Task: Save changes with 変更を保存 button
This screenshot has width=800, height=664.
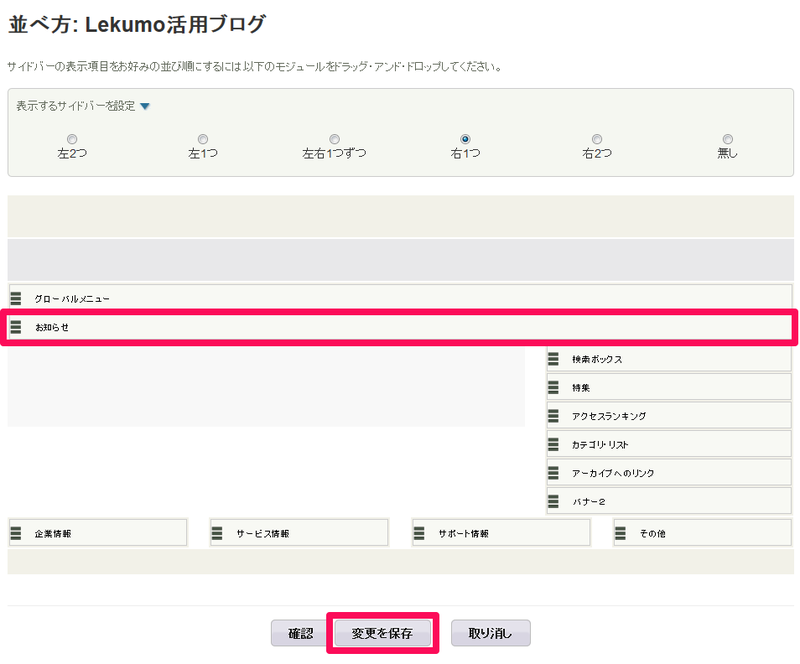Action: click(x=382, y=633)
